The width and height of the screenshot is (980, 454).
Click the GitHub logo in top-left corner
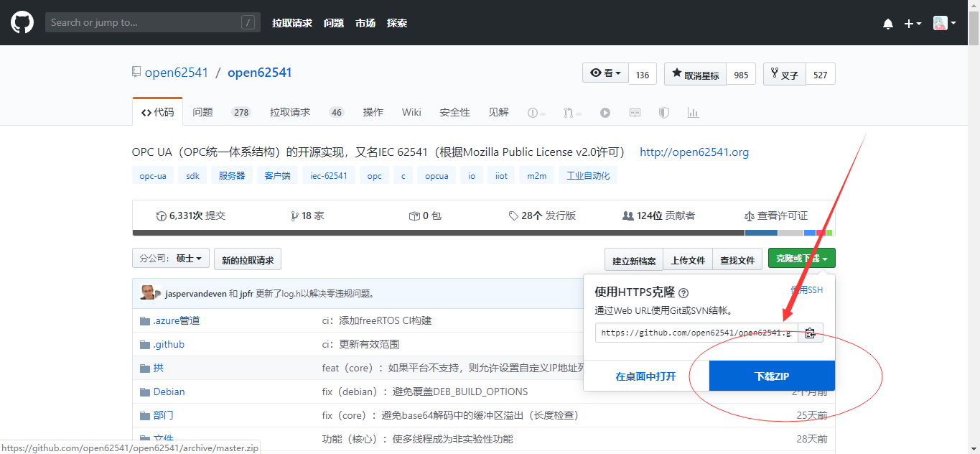tap(22, 22)
